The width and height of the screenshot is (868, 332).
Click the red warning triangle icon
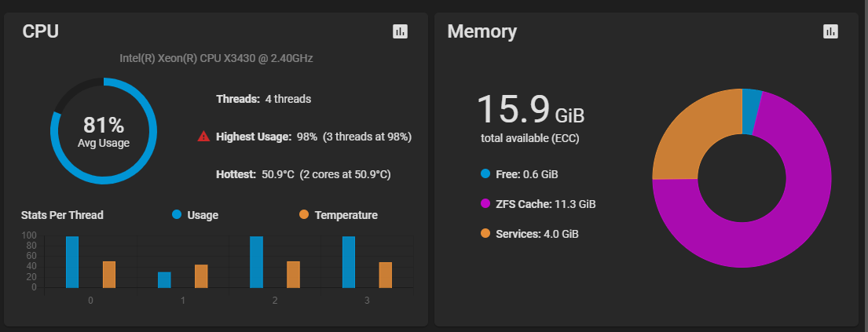[203, 137]
